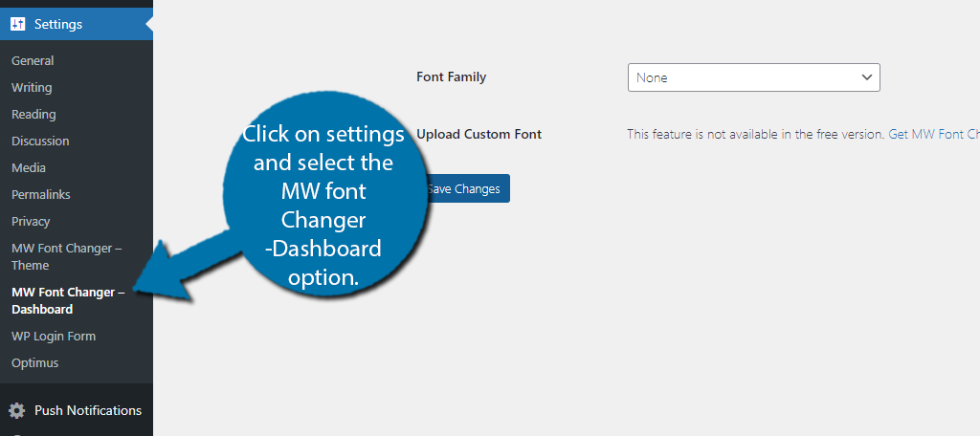Open Privacy settings
980x436 pixels.
click(x=31, y=221)
